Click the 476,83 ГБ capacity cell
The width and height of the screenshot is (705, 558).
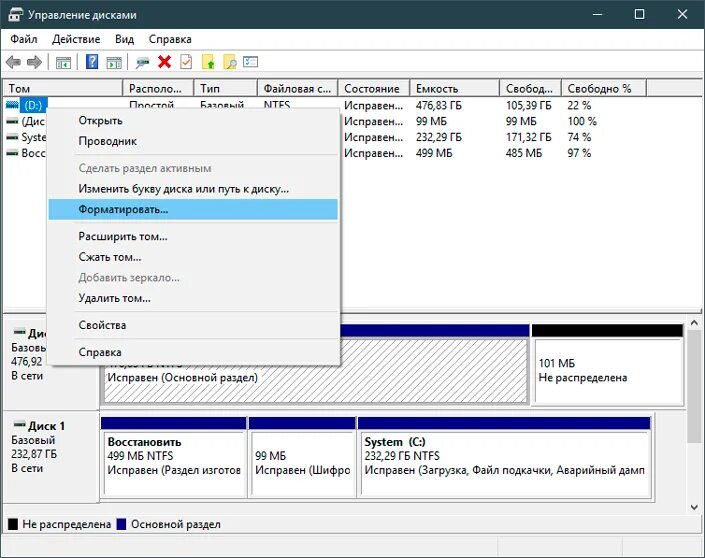[439, 106]
